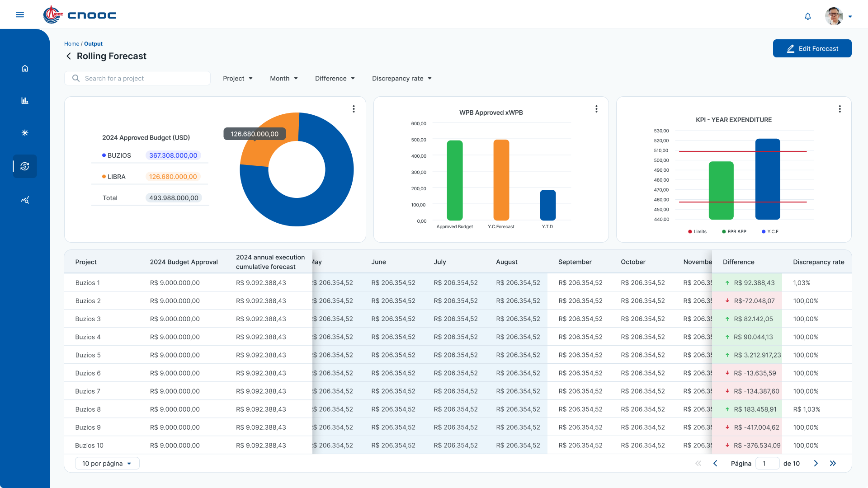Open the 10 por página selector
Image resolution: width=868 pixels, height=488 pixels.
click(x=107, y=464)
